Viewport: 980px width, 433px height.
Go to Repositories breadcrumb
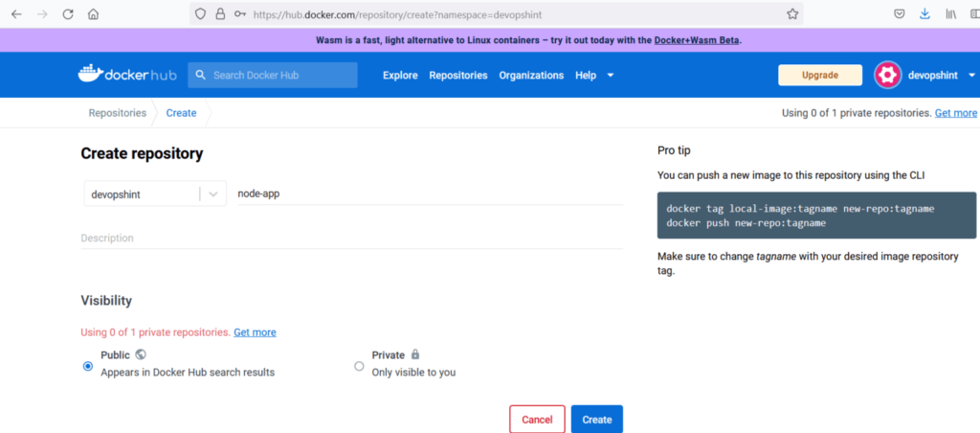[118, 113]
